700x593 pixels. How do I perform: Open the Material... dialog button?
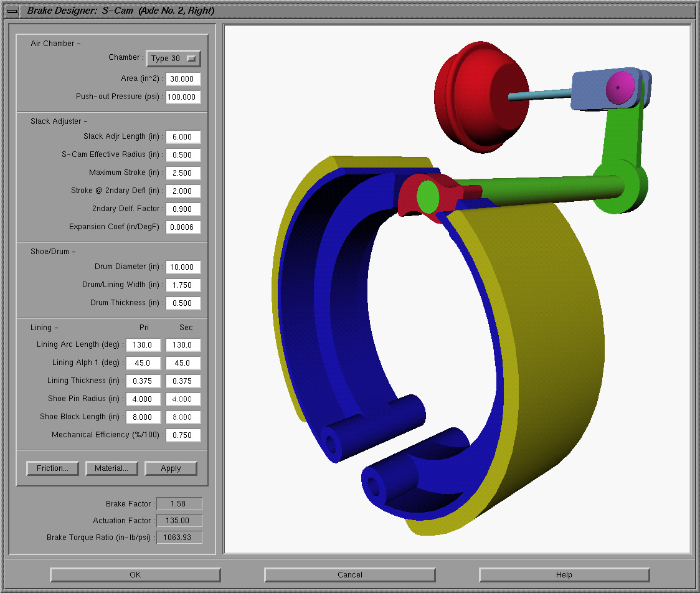(x=111, y=468)
